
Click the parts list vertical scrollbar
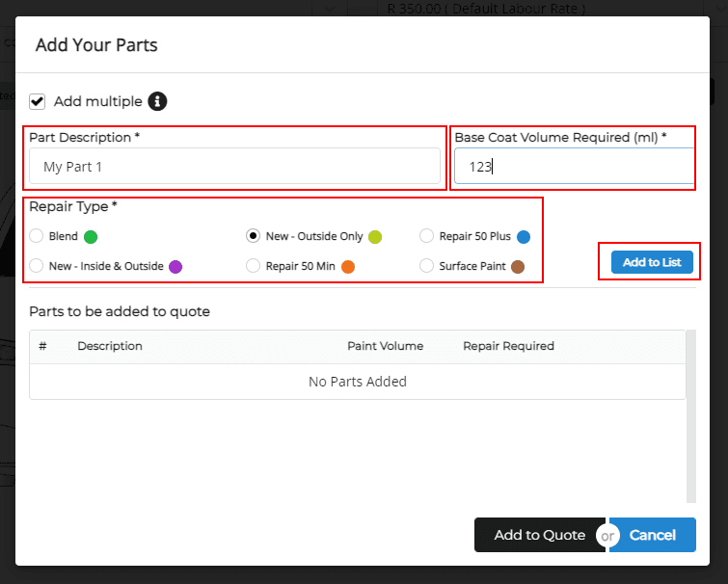690,414
